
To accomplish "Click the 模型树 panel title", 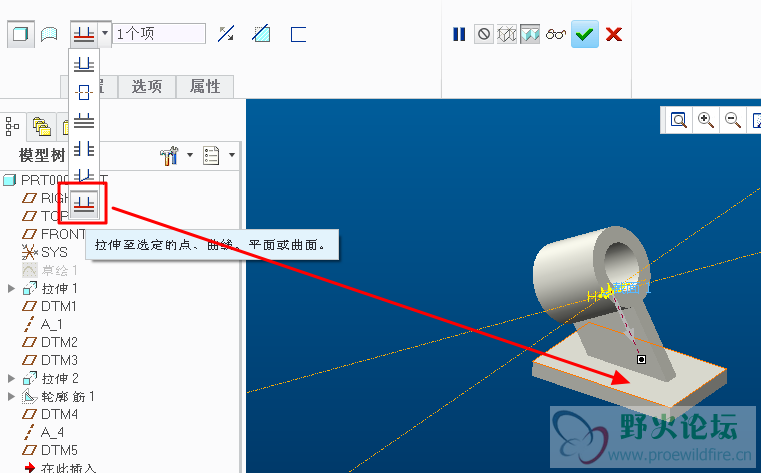I will [x=42, y=155].
